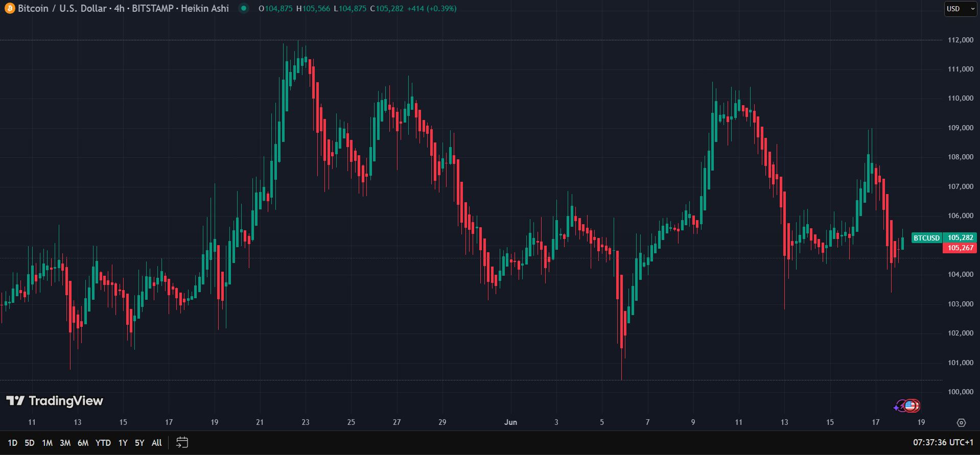This screenshot has height=455, width=980.
Task: Click the C105,282 close value
Action: click(387, 9)
